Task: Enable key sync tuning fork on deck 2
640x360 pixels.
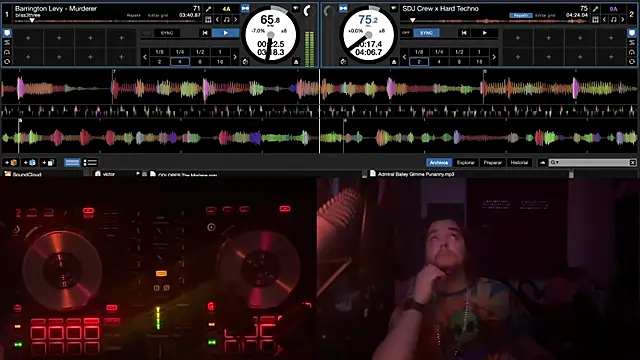Action: pos(596,9)
